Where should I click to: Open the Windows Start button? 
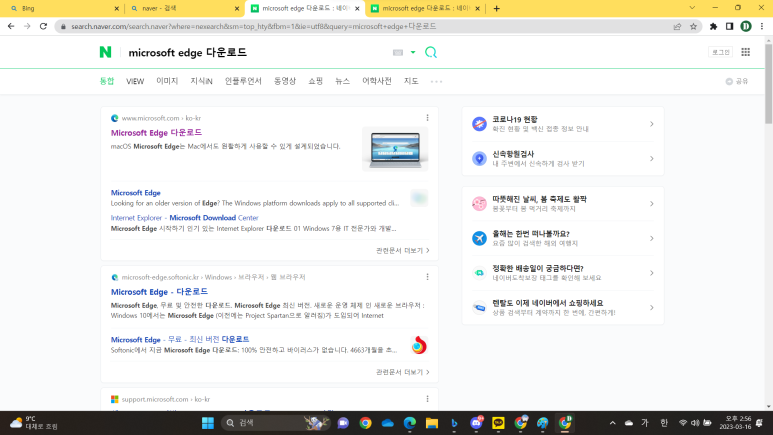tap(208, 423)
